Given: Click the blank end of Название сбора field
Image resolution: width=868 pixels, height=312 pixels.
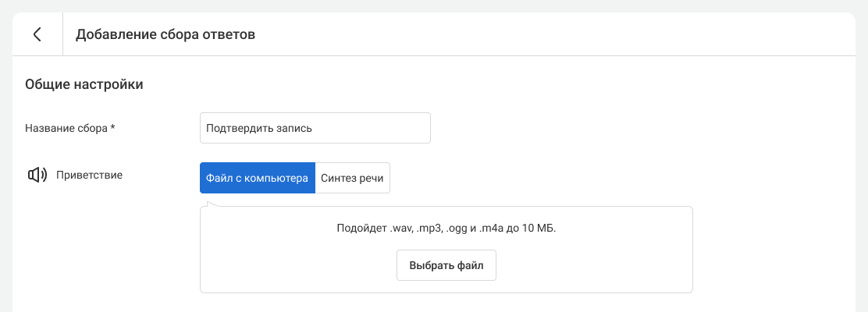Looking at the screenshot, I should 390,128.
